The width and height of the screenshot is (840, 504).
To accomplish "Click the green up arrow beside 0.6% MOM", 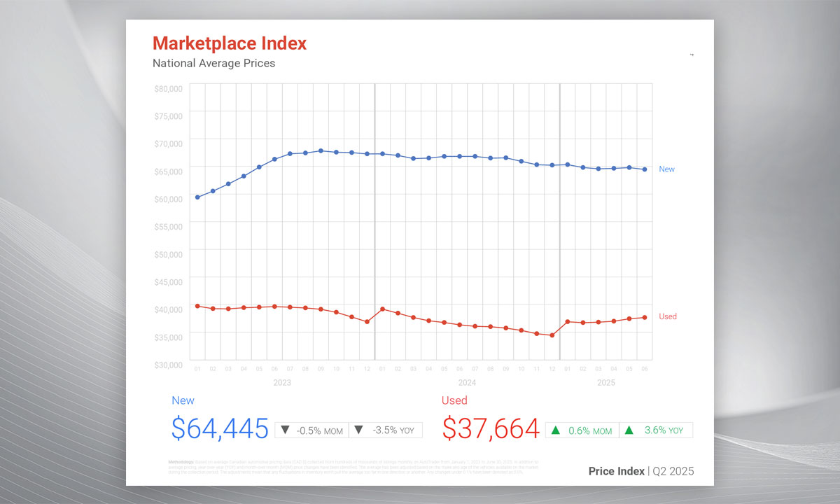I will click(556, 430).
